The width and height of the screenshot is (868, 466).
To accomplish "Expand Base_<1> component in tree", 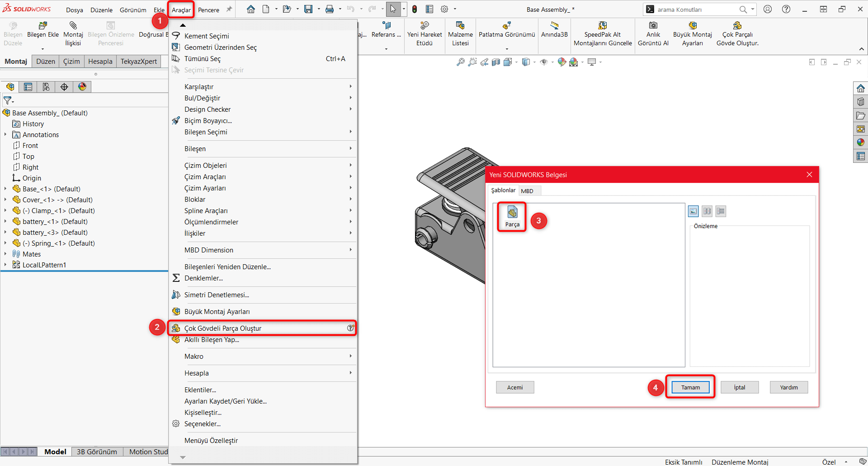I will [5, 189].
